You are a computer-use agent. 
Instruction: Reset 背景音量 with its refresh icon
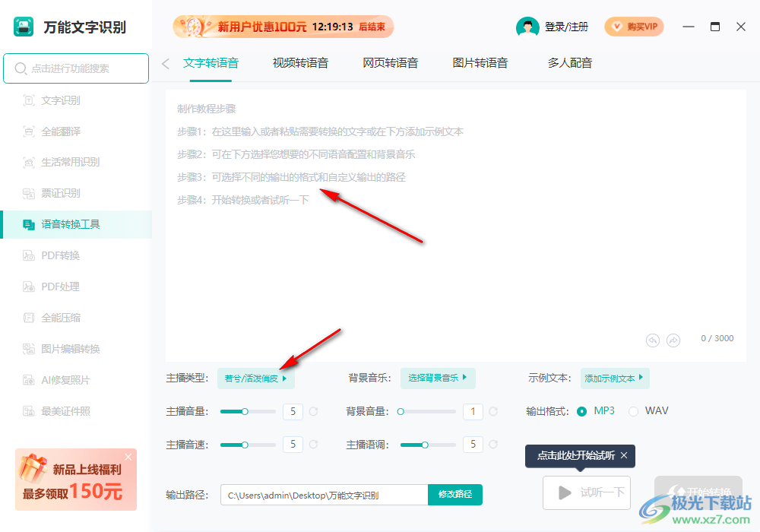tap(493, 411)
